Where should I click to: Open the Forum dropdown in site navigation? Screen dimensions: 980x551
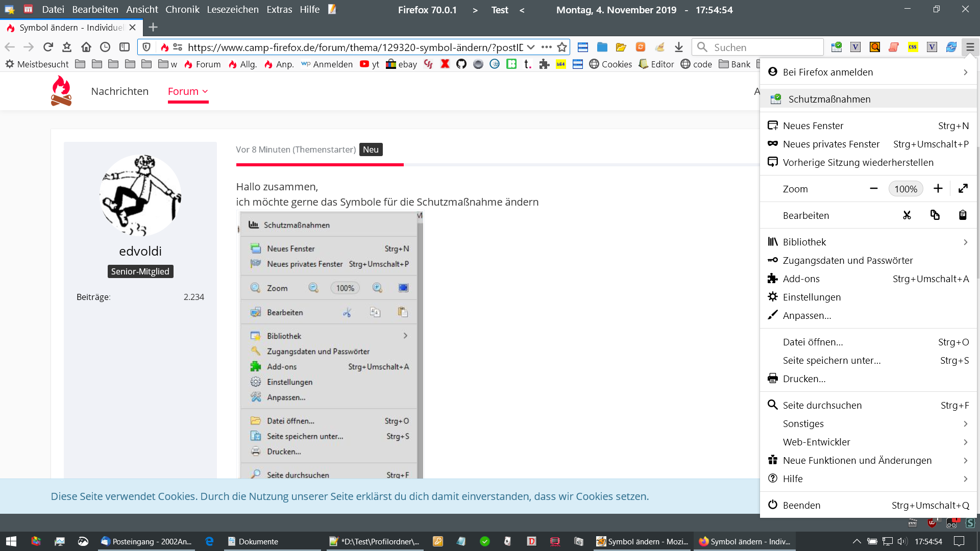click(x=188, y=91)
